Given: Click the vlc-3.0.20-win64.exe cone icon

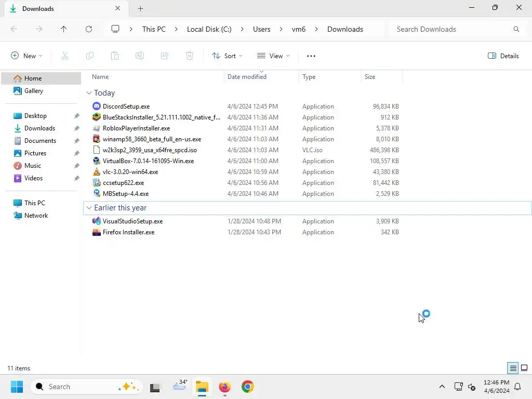Looking at the screenshot, I should point(97,171).
